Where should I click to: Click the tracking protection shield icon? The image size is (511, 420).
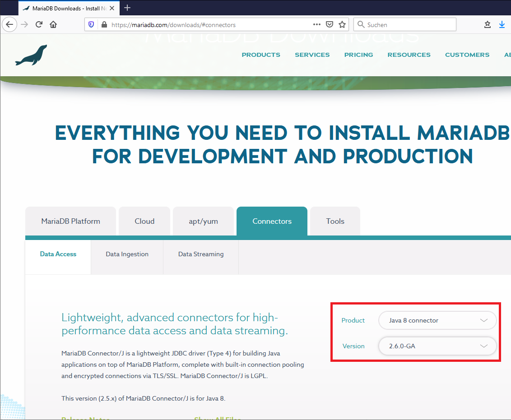click(91, 25)
